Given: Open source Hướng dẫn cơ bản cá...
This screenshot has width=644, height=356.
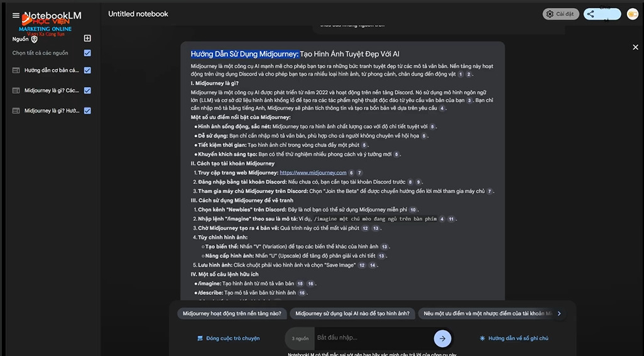Looking at the screenshot, I should pyautogui.click(x=52, y=70).
